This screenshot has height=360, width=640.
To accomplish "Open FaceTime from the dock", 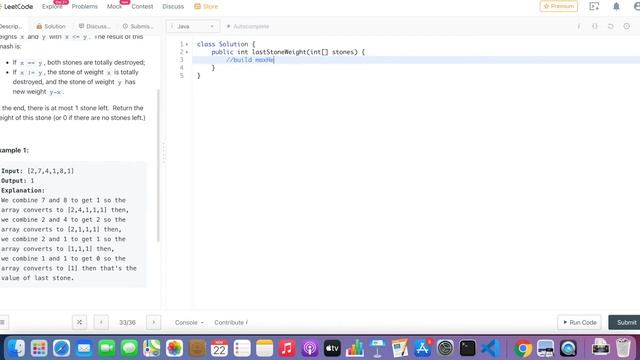I will click(x=107, y=349).
